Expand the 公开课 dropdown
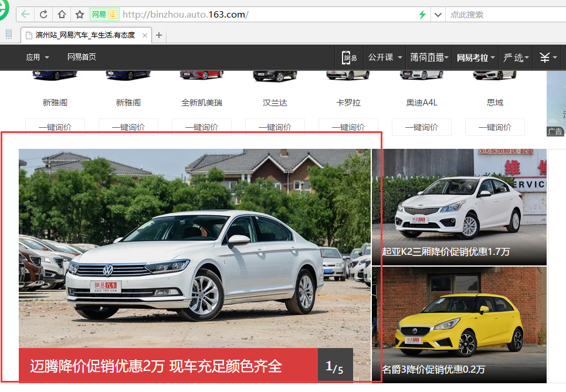The height and width of the screenshot is (392, 566). pyautogui.click(x=385, y=57)
